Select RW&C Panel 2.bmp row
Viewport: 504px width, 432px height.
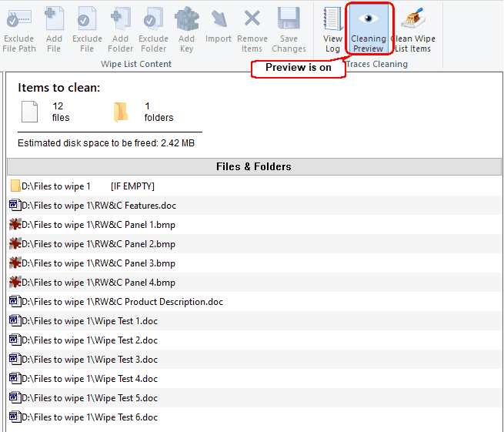tap(254, 244)
